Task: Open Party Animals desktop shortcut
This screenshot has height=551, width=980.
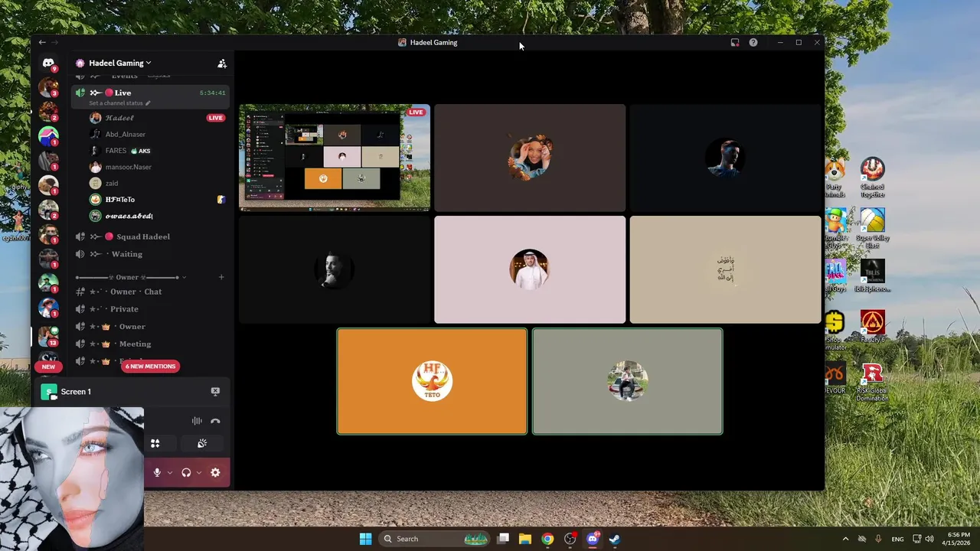Action: pyautogui.click(x=835, y=178)
